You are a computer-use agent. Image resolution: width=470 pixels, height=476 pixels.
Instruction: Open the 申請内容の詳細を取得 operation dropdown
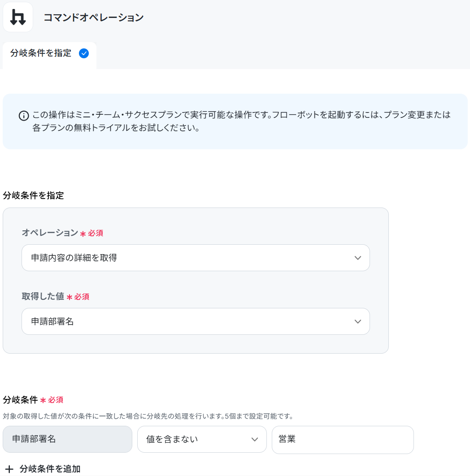pos(196,258)
